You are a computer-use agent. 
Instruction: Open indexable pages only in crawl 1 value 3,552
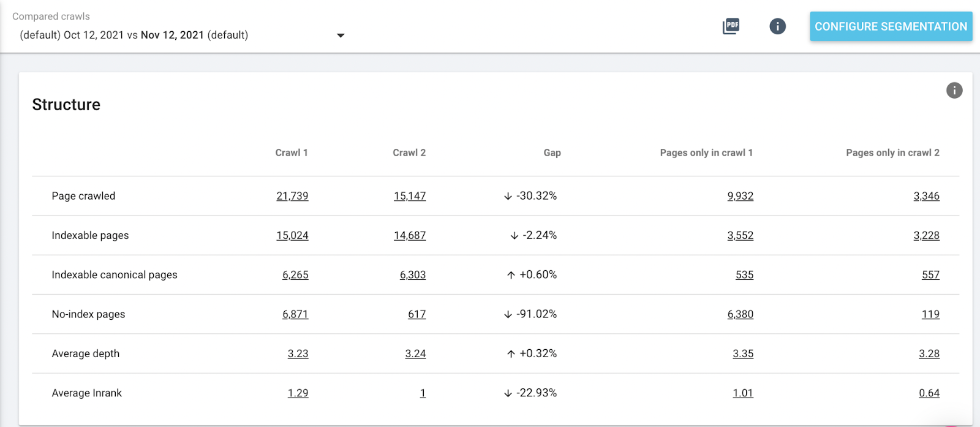[741, 235]
